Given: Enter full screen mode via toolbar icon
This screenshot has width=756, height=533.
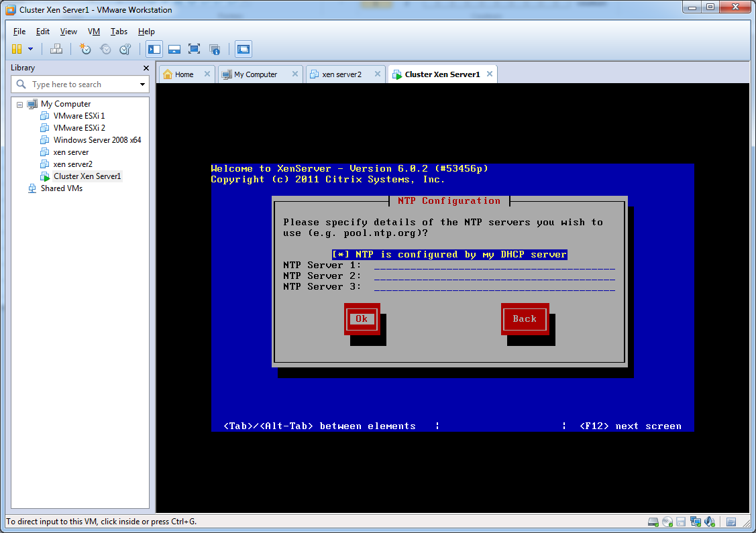Looking at the screenshot, I should point(194,49).
